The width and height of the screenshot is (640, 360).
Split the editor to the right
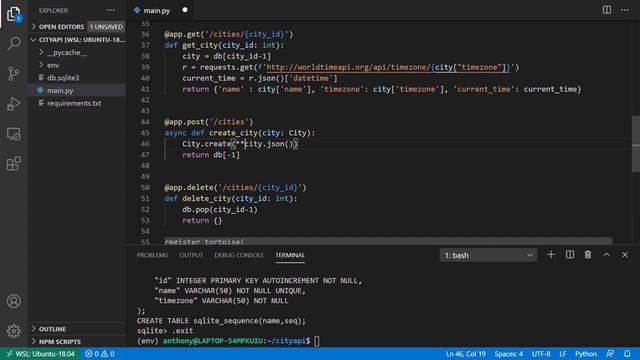point(607,10)
